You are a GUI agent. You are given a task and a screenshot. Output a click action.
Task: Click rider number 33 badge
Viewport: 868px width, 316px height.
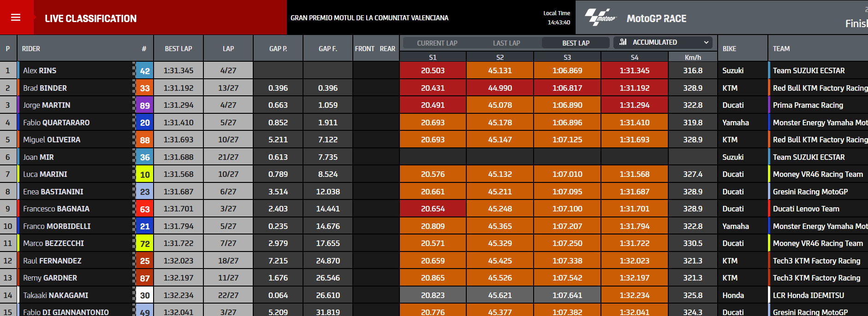pyautogui.click(x=145, y=88)
